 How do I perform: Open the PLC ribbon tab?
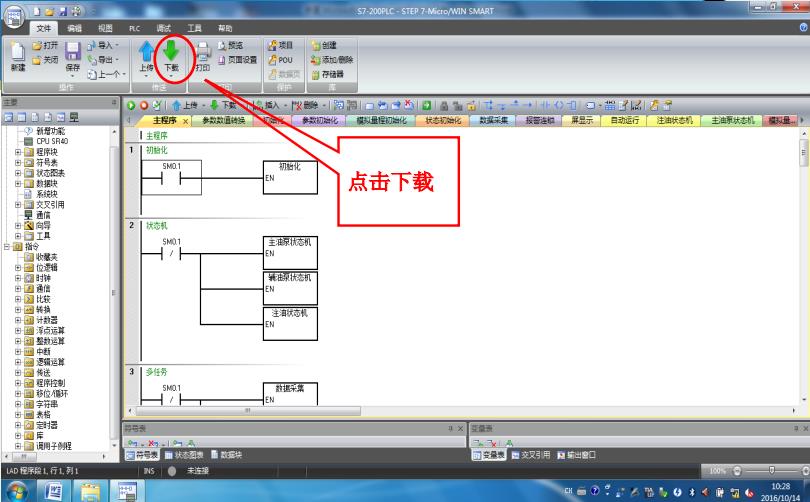pyautogui.click(x=134, y=29)
